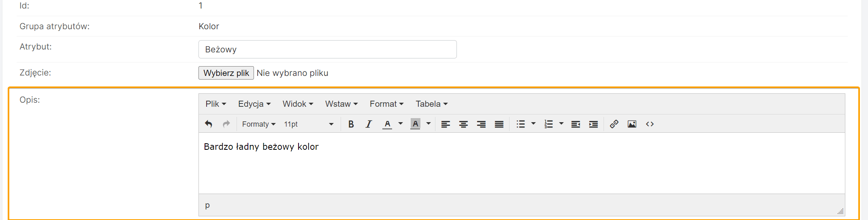This screenshot has height=220, width=868.
Task: Toggle italic formatting
Action: click(x=369, y=124)
